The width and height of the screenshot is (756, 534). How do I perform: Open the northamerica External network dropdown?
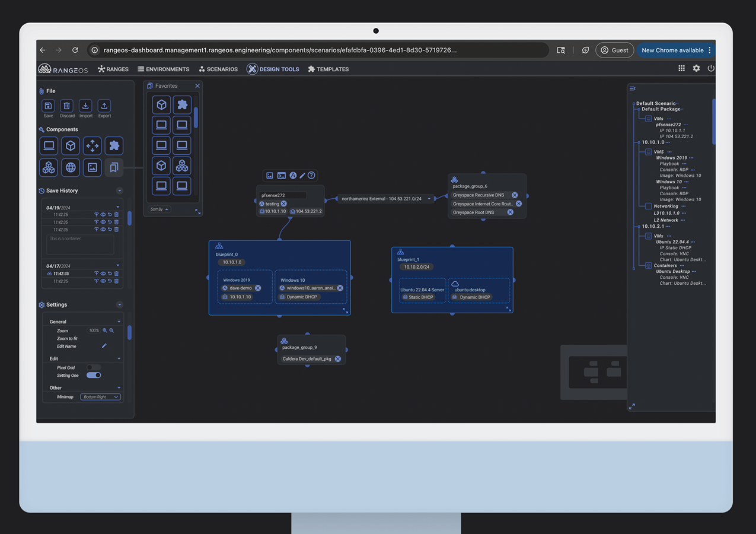pos(385,199)
